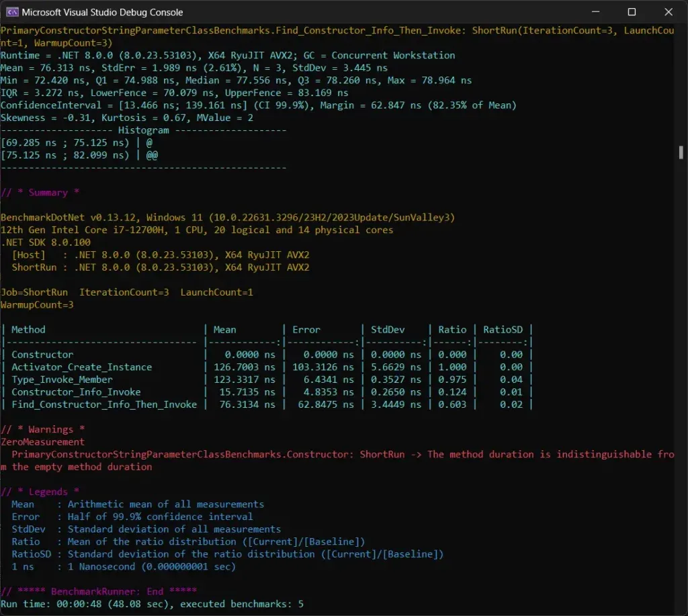Viewport: 688px width, 616px height.
Task: Click the error value '6.4341 ns'
Action: tap(329, 380)
